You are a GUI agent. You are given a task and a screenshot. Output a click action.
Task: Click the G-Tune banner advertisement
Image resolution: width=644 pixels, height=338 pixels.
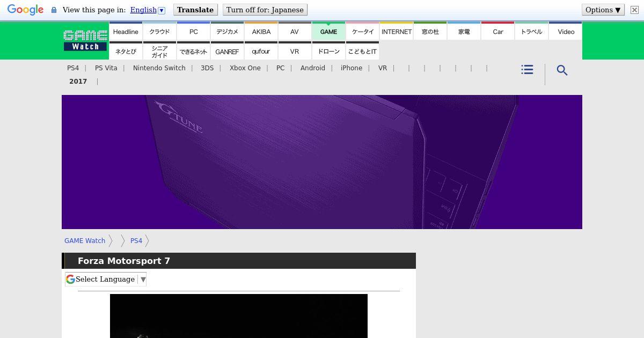point(322,162)
